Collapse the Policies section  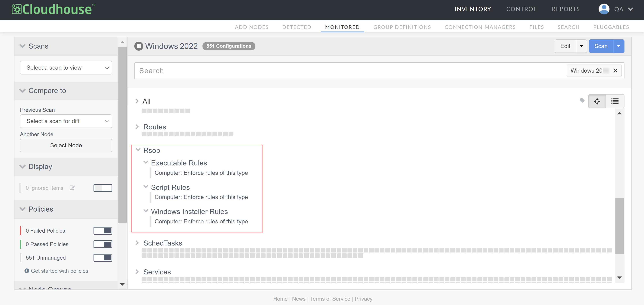tap(23, 209)
